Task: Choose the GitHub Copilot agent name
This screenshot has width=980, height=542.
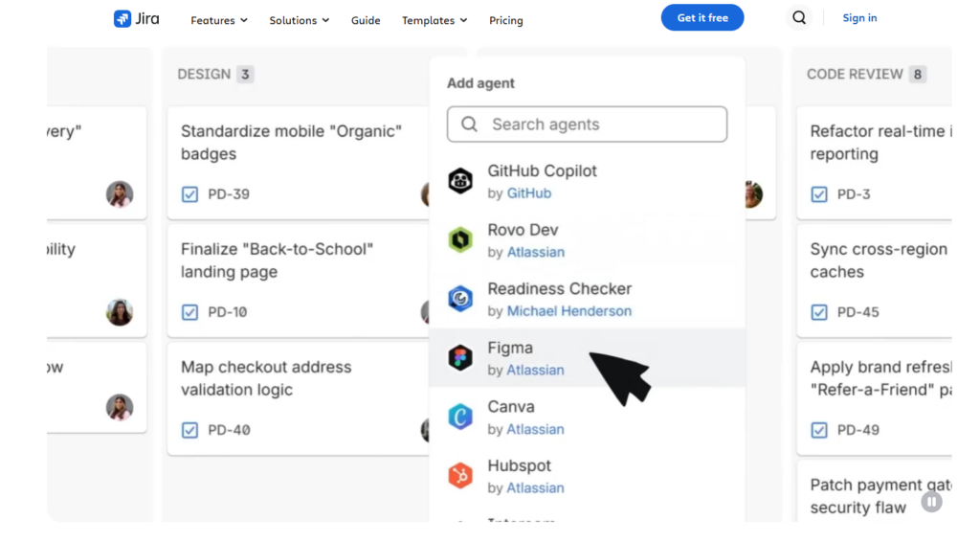Action: [542, 170]
